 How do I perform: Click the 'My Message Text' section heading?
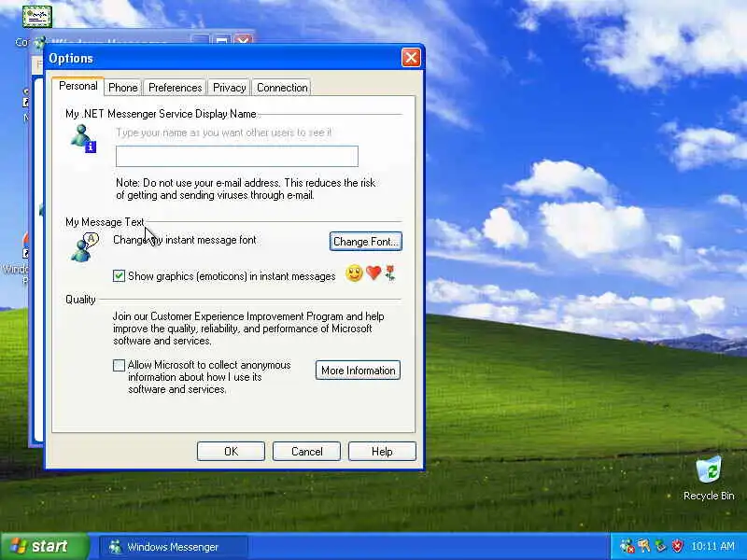[x=105, y=222]
